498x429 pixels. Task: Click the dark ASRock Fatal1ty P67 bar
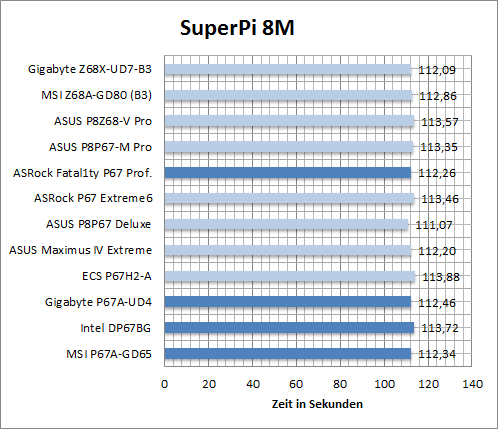(288, 173)
